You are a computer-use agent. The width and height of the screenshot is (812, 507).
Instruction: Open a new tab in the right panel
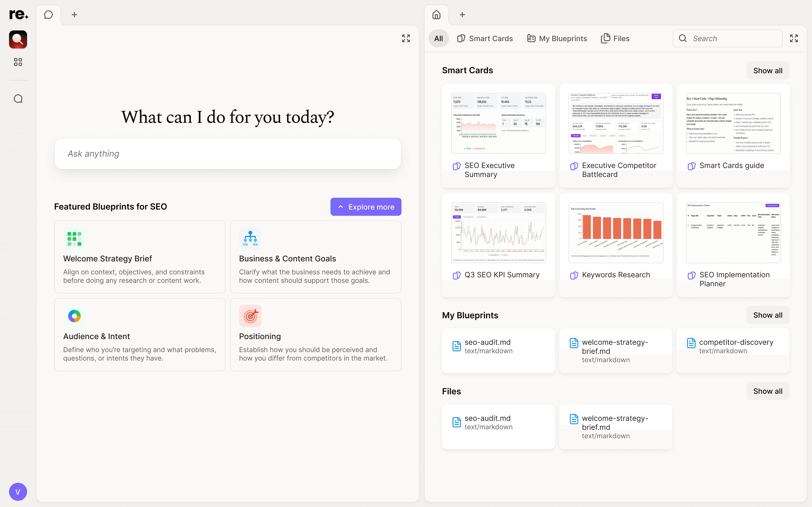(x=462, y=14)
